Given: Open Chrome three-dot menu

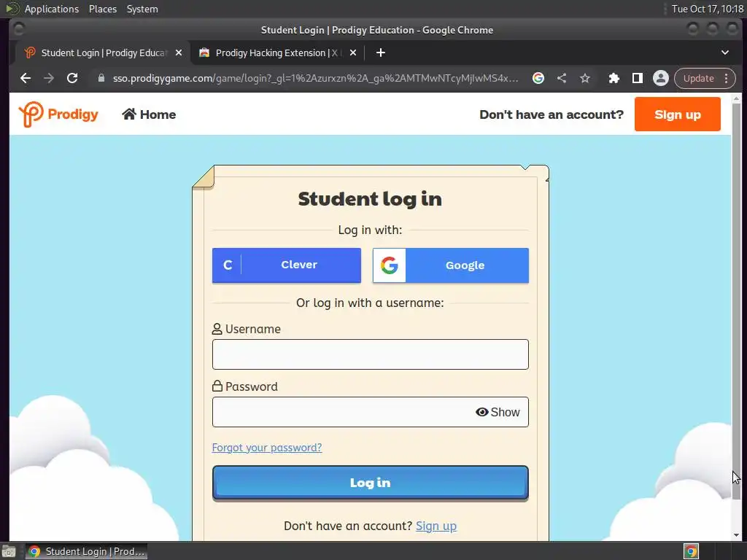Looking at the screenshot, I should click(x=726, y=78).
